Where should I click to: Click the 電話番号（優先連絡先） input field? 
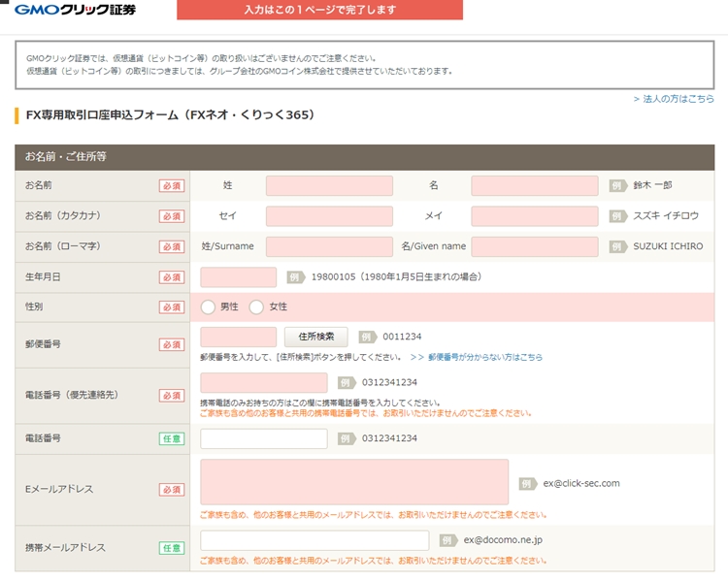(264, 383)
